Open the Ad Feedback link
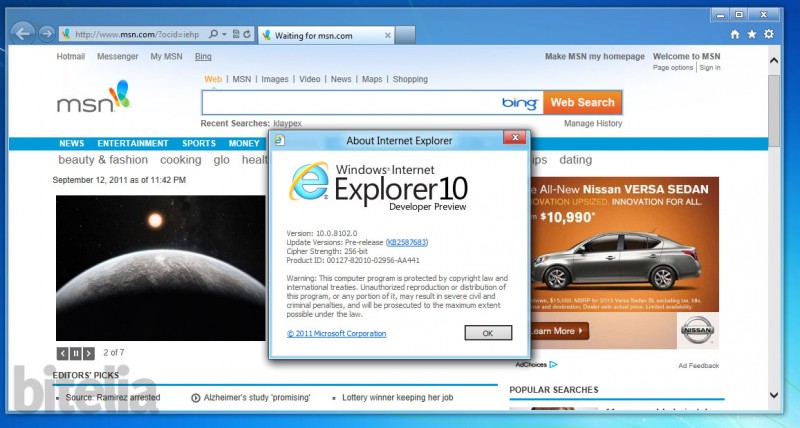 tap(698, 365)
